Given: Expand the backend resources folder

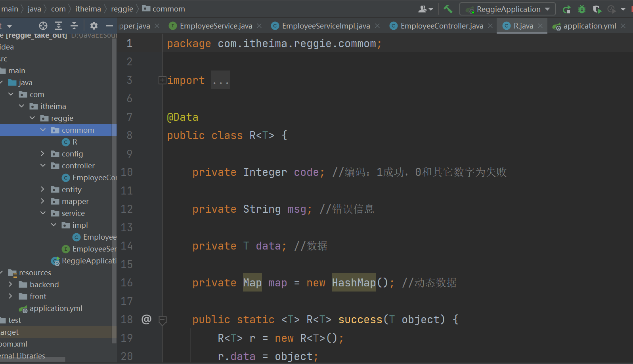Looking at the screenshot, I should (x=11, y=284).
